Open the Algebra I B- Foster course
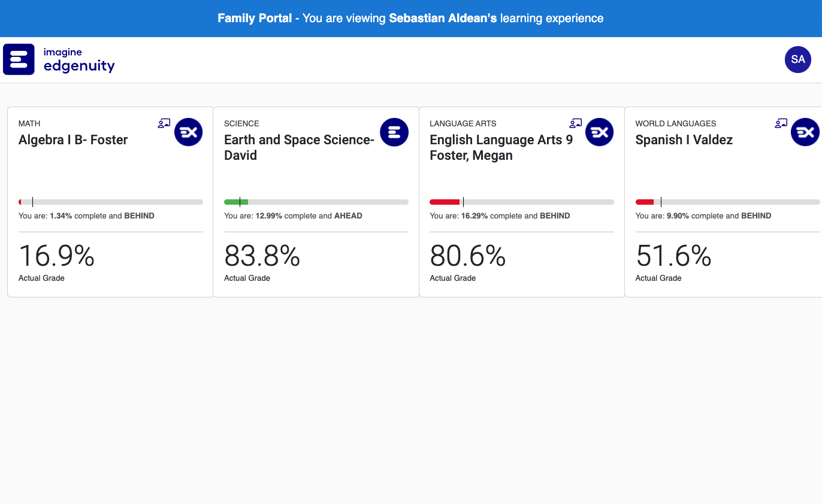This screenshot has height=504, width=822. [x=73, y=139]
